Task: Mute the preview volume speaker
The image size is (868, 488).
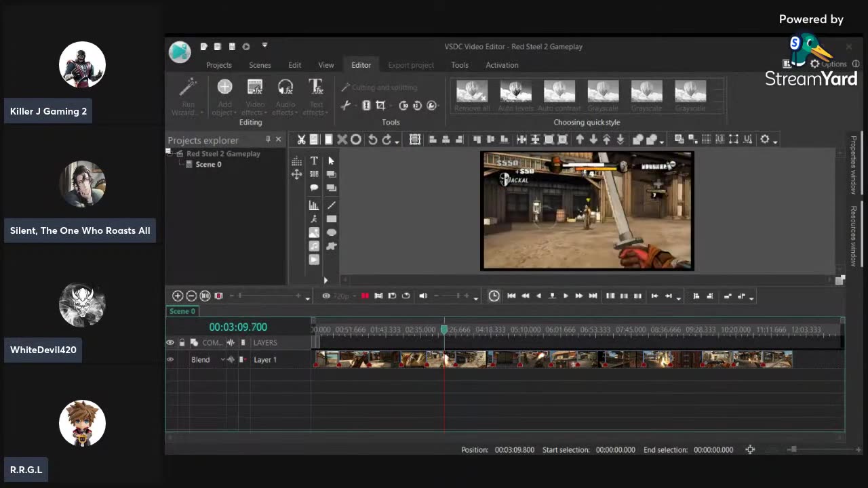Action: pyautogui.click(x=423, y=296)
